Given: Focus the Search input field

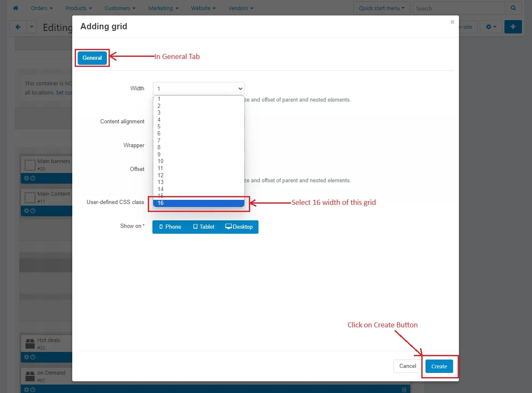Looking at the screenshot, I should click(459, 8).
